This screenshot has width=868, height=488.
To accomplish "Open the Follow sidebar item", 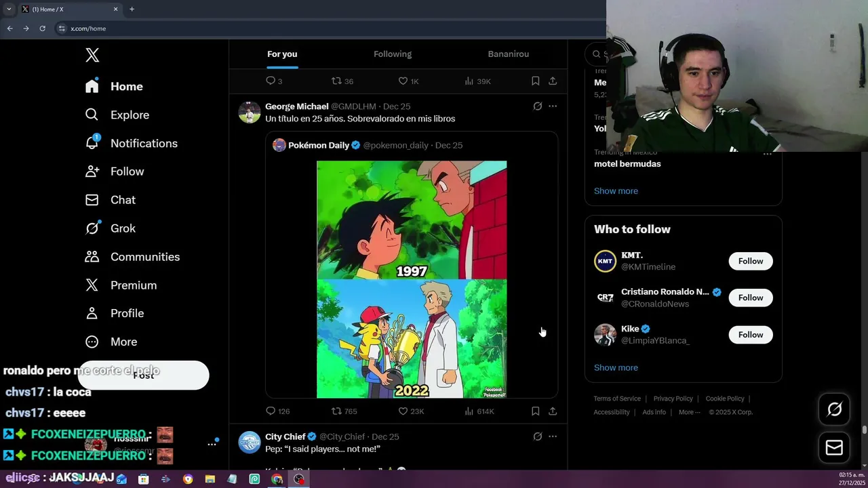I will point(114,171).
